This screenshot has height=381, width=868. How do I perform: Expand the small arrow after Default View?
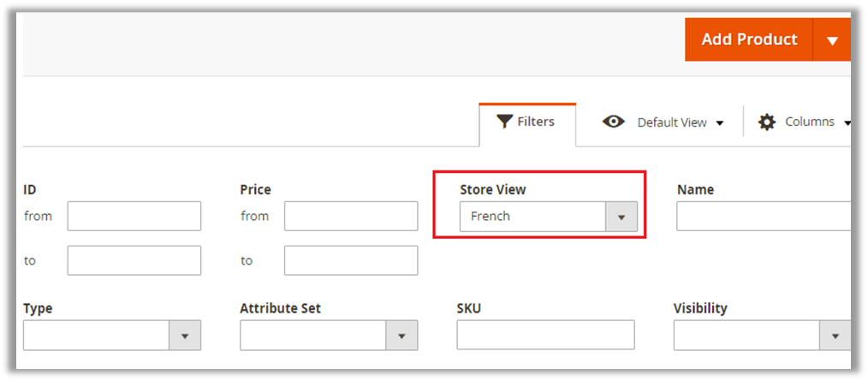(x=720, y=123)
